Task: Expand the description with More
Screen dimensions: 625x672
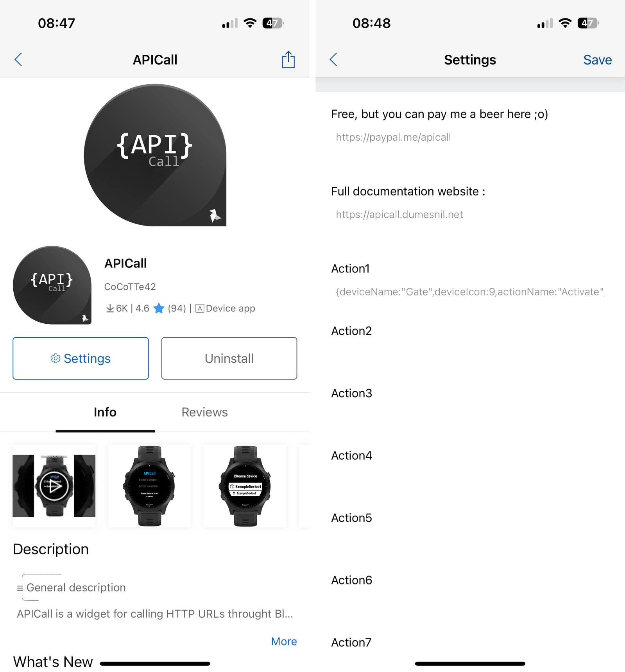Action: tap(284, 642)
